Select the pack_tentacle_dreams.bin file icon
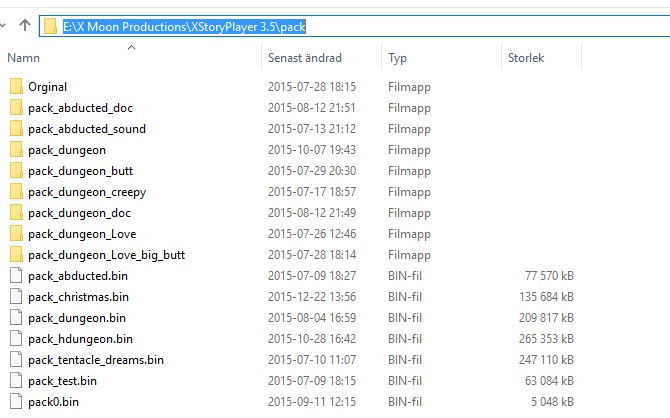This screenshot has width=670, height=418. click(x=16, y=359)
